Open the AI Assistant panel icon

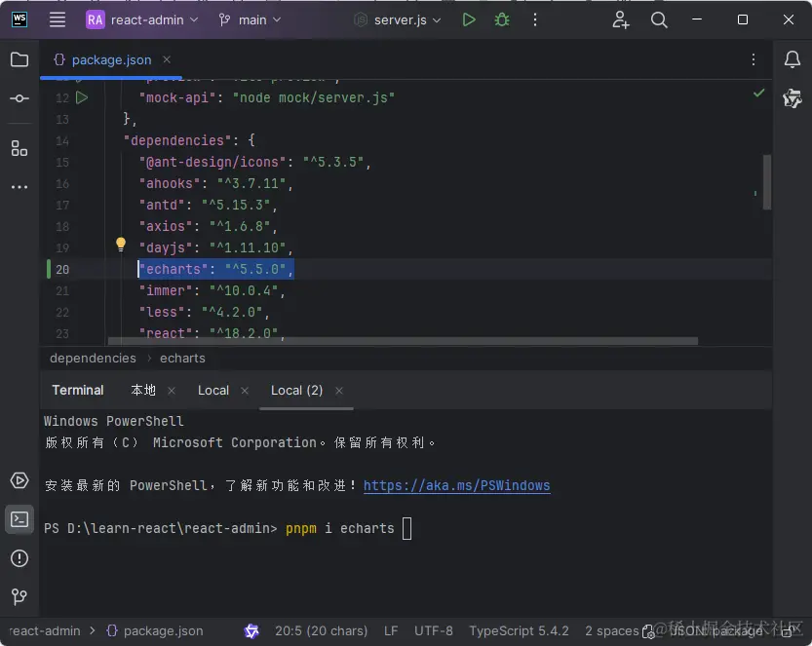(x=792, y=98)
